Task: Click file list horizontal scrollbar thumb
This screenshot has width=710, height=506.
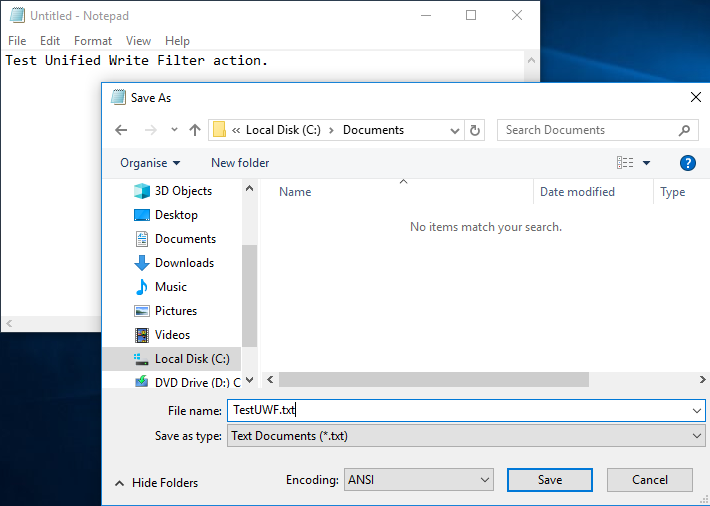Action: point(434,380)
